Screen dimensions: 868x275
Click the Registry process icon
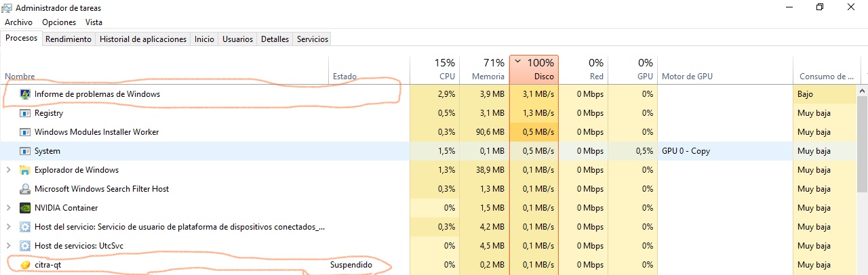coord(25,113)
